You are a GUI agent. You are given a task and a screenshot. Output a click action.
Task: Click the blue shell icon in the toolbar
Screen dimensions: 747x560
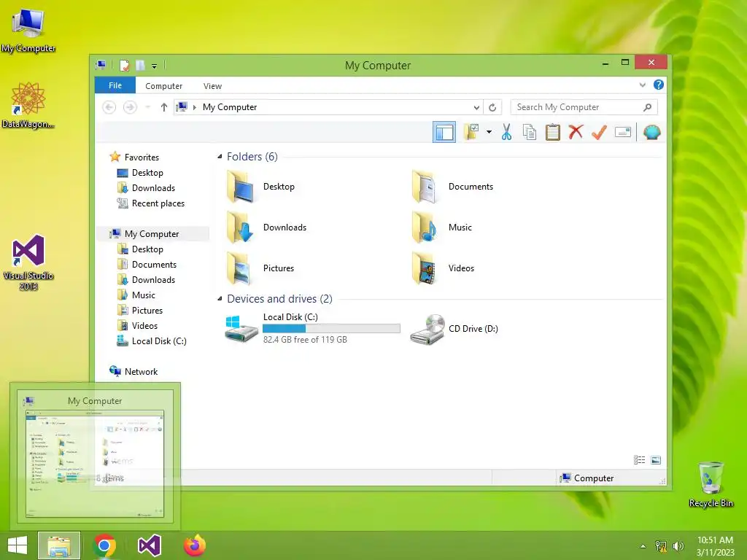coord(651,132)
